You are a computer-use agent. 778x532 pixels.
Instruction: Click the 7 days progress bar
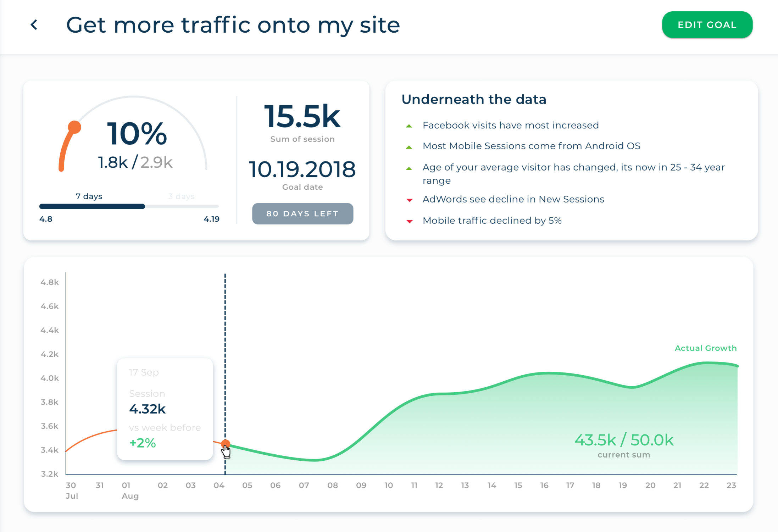92,206
